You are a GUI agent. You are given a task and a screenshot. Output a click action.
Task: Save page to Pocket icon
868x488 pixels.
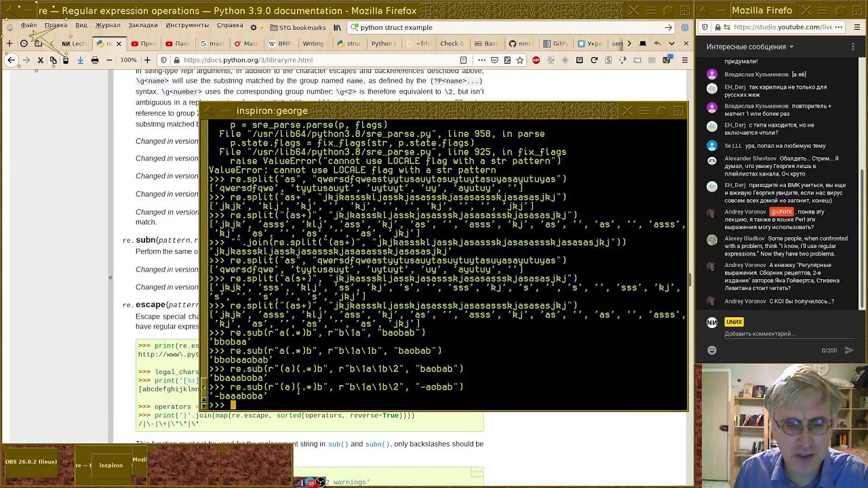pyautogui.click(x=494, y=60)
